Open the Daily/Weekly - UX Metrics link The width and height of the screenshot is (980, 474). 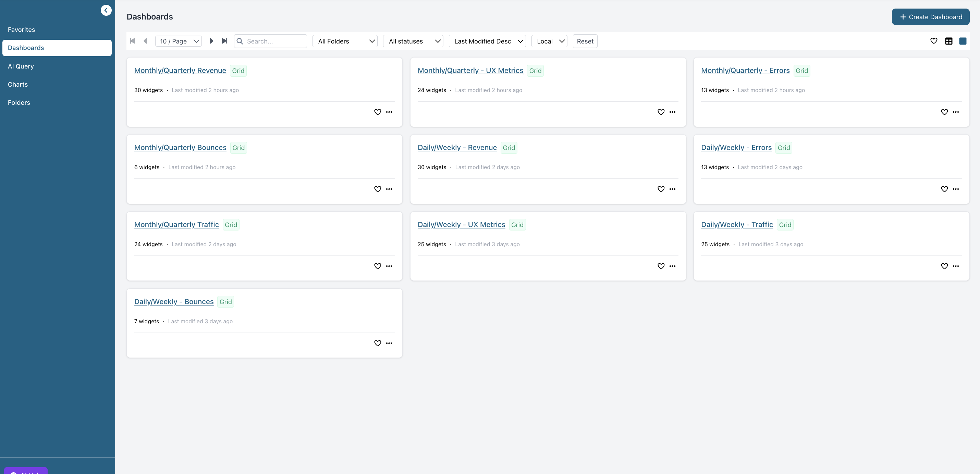click(x=462, y=225)
